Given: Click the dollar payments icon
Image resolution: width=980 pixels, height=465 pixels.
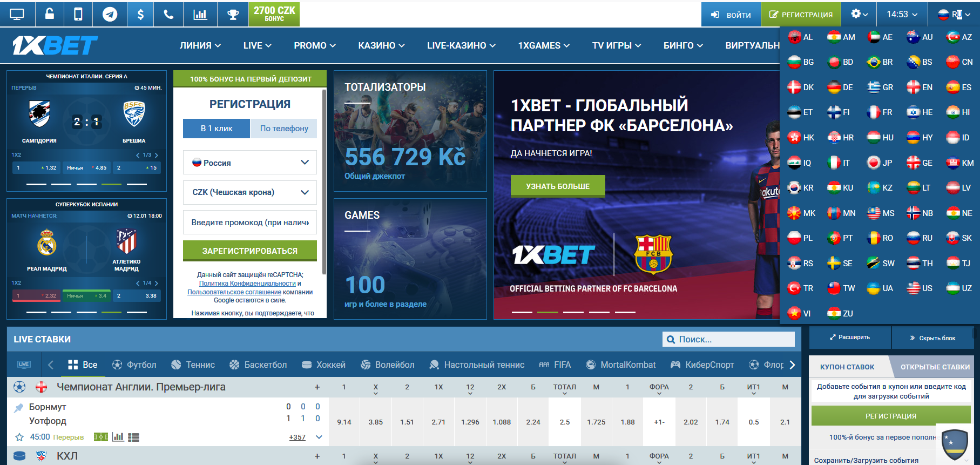Looking at the screenshot, I should [140, 15].
